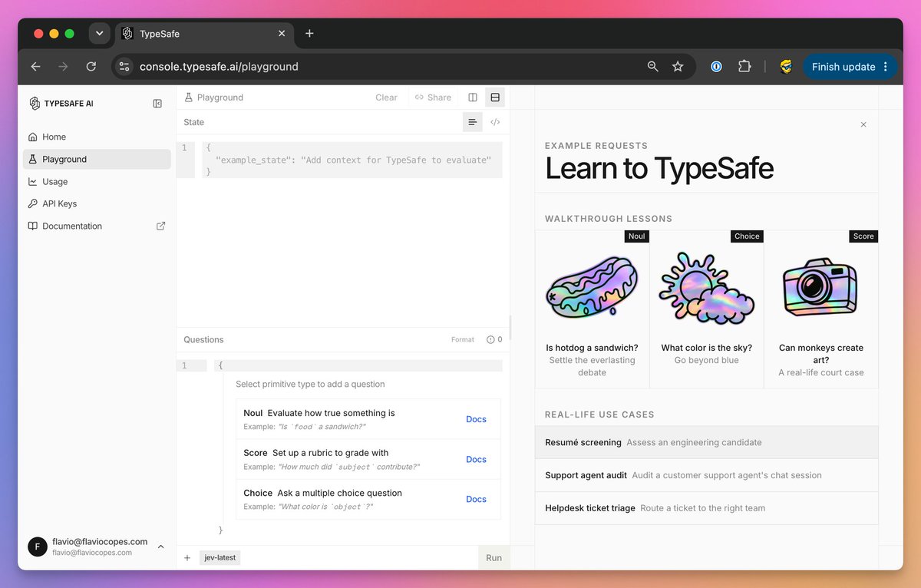Viewport: 921px width, 588px height.
Task: Expand the flavio@flaviocopes.com account menu
Action: 96,547
